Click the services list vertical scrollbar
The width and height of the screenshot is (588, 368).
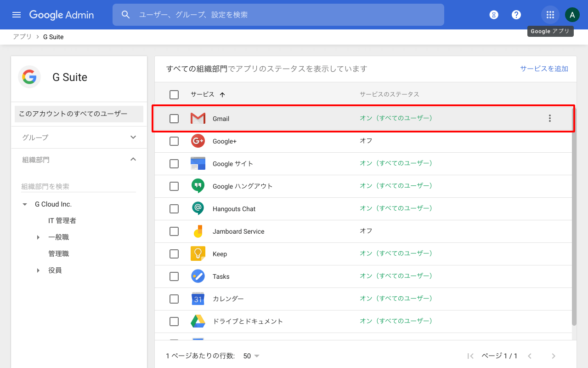coord(574,216)
